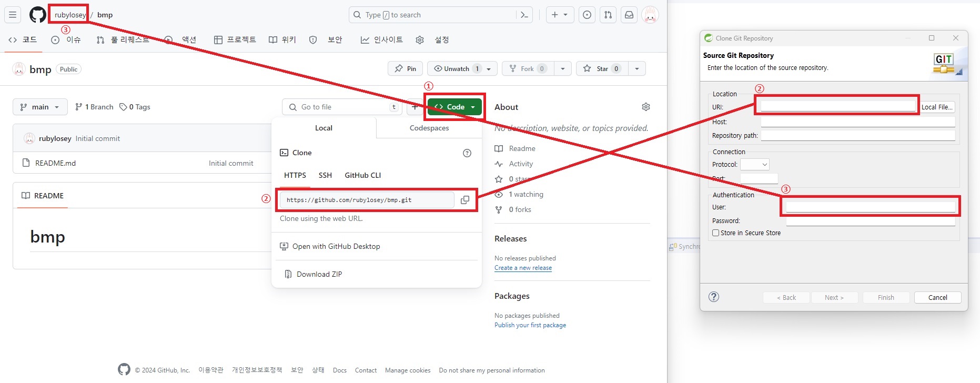Cancel the Clone Git Repository dialog
This screenshot has width=980, height=383.
(x=937, y=297)
